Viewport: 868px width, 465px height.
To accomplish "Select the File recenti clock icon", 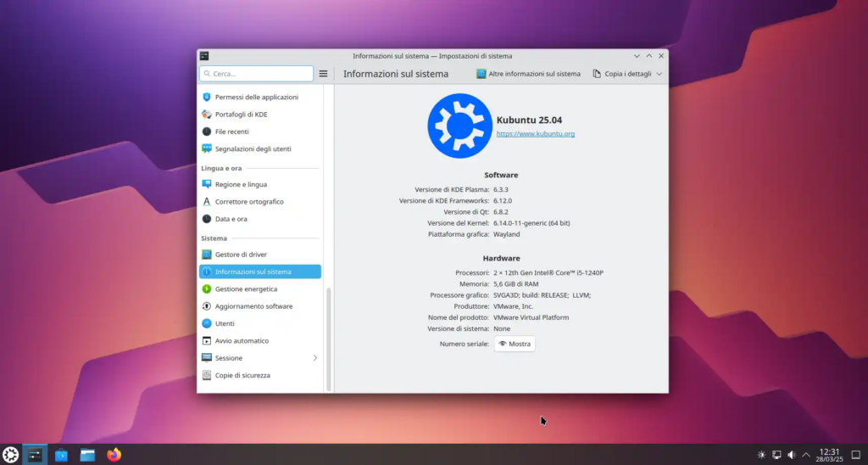I will tap(207, 132).
